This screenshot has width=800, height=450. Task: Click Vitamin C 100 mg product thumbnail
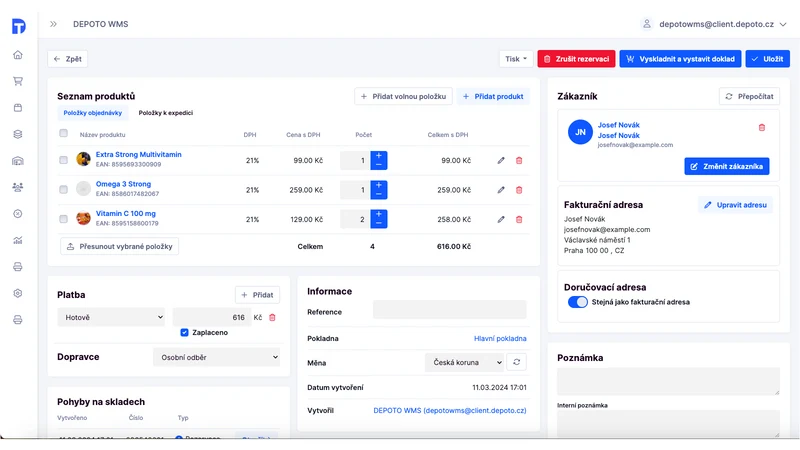(83, 218)
